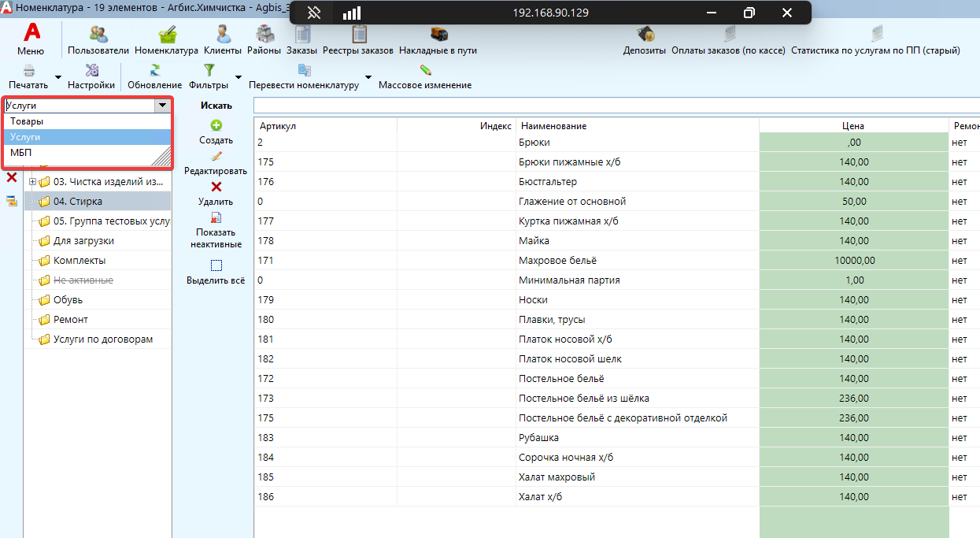
Task: Click Выделить всё selection icon
Action: (216, 265)
